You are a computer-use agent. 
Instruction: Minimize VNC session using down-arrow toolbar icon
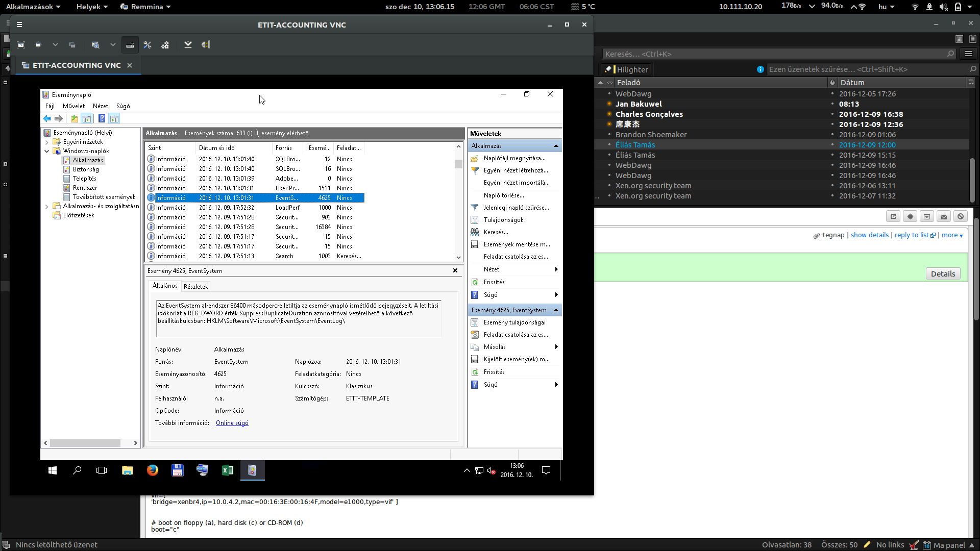[188, 45]
